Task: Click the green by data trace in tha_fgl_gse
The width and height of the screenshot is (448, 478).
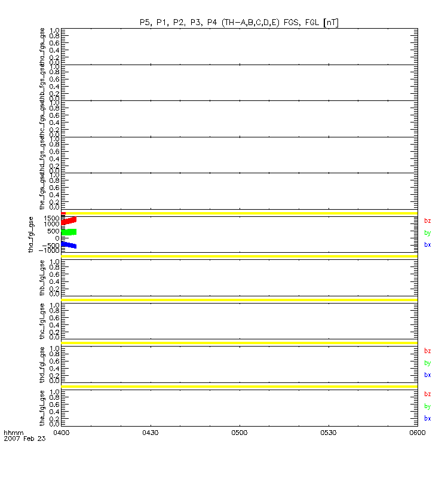Action: 69,232
